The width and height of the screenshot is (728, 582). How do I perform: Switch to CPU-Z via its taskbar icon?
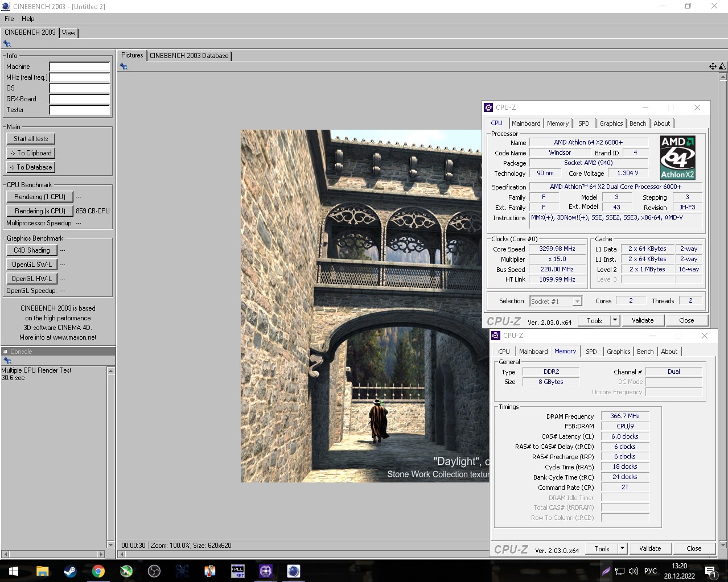pos(265,571)
